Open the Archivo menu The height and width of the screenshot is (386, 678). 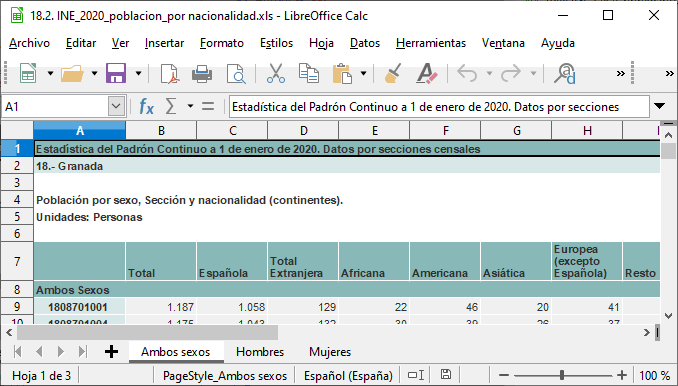29,43
